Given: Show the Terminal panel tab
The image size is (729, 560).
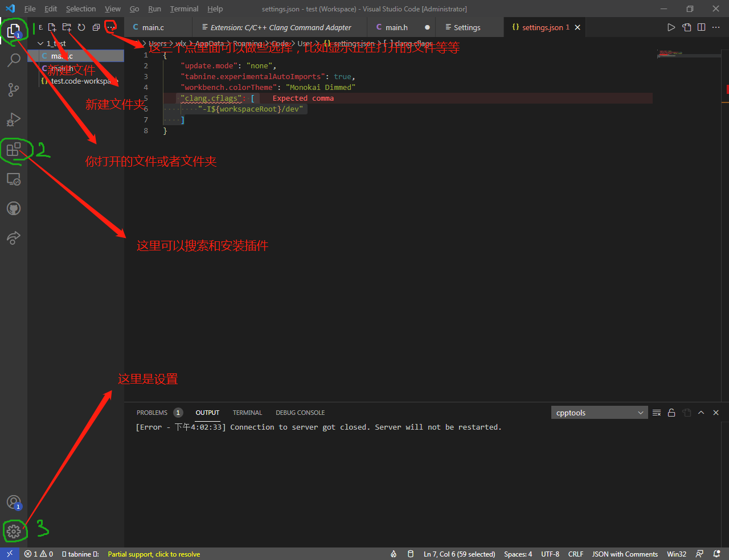Looking at the screenshot, I should coord(247,413).
